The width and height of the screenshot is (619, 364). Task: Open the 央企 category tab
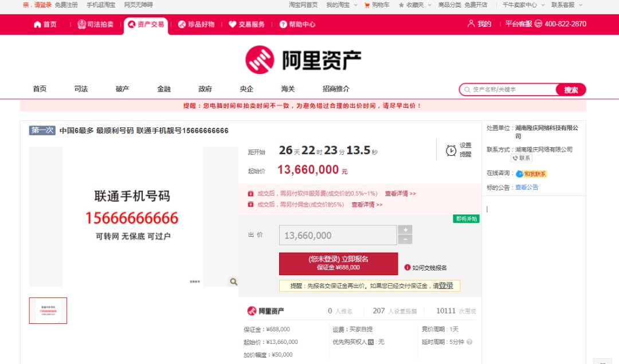[x=246, y=89]
